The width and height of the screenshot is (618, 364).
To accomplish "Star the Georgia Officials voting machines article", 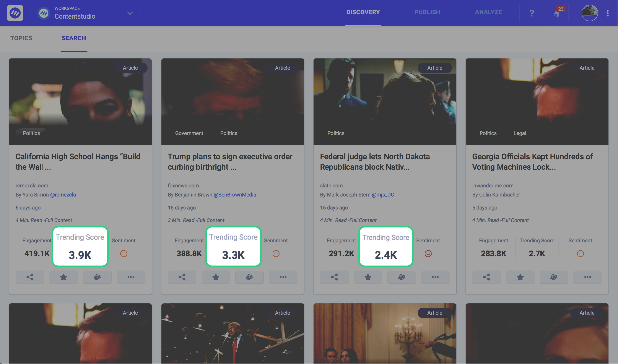I will [520, 277].
